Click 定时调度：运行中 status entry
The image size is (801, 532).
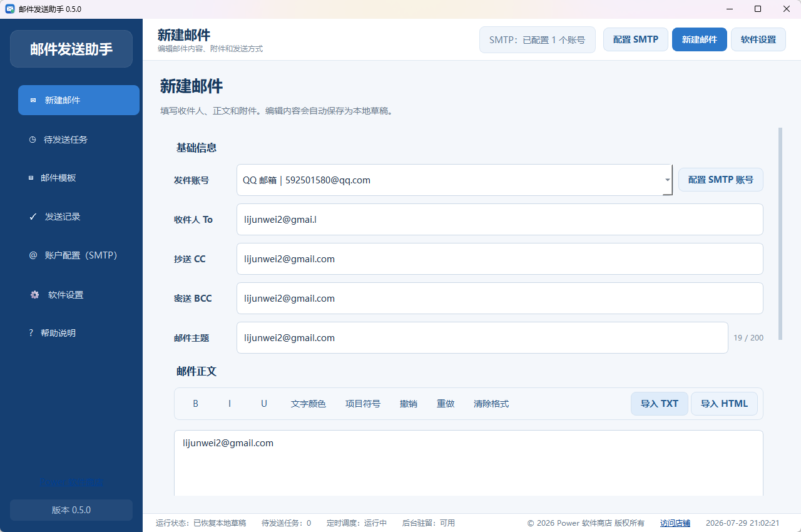click(x=357, y=523)
